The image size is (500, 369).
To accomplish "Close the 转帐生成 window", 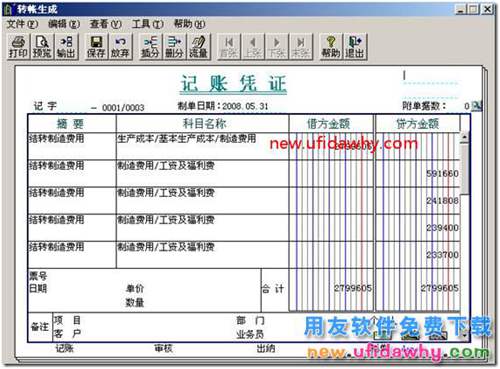I will coord(488,9).
